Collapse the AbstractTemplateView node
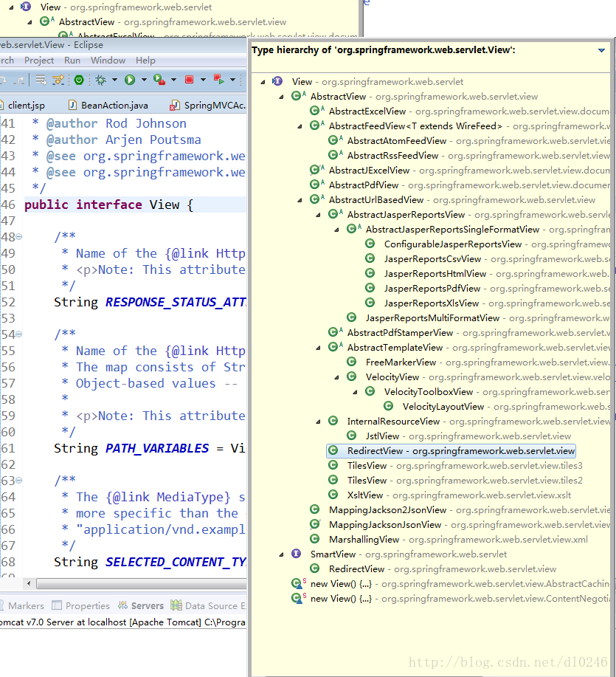 (x=319, y=348)
